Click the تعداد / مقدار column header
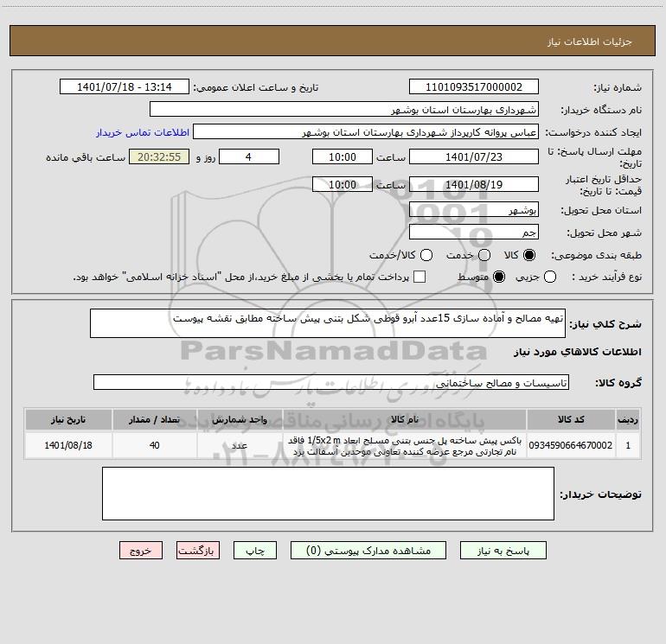Viewport: 666px width, 644px height. pos(155,420)
